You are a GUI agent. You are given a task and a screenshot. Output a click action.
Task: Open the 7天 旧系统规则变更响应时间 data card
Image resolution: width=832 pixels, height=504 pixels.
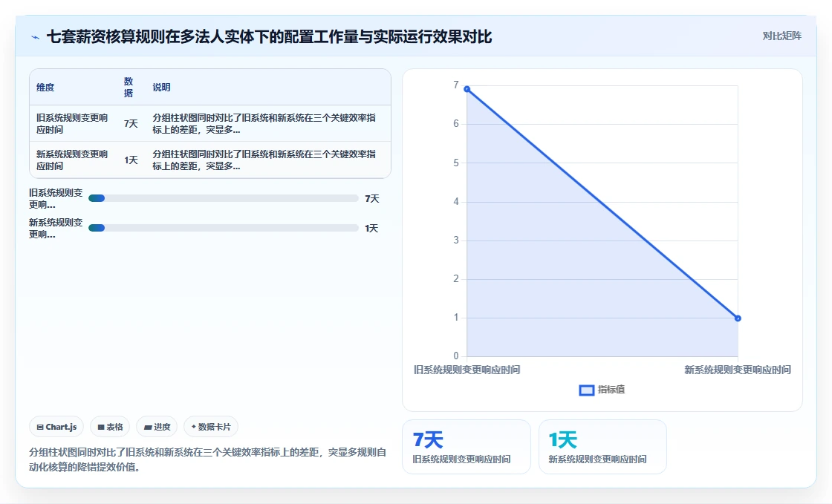[x=467, y=447]
